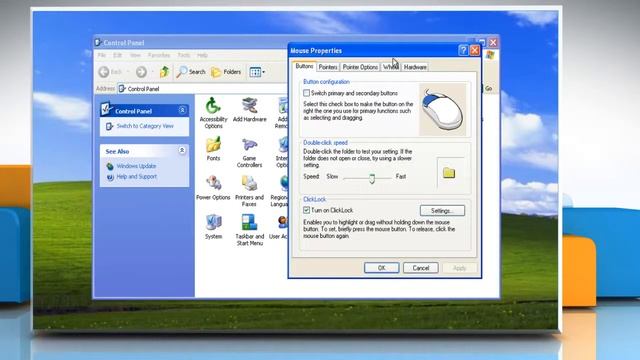The height and width of the screenshot is (360, 640).
Task: Collapse the See Also sidebar section
Action: point(182,151)
